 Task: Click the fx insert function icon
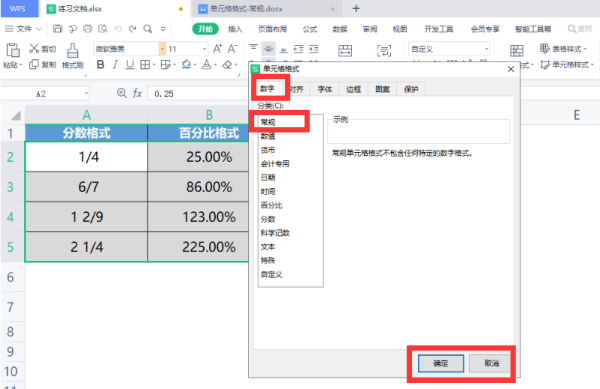click(x=137, y=93)
